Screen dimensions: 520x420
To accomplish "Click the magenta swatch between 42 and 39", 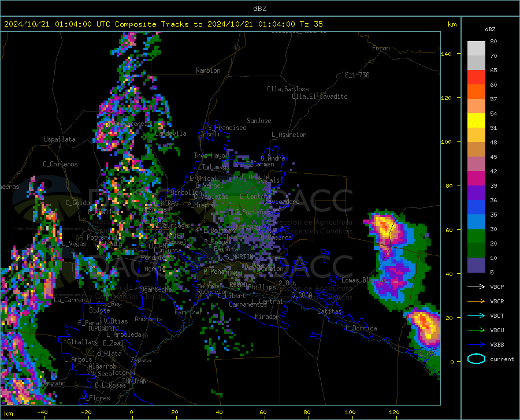I will tap(476, 179).
